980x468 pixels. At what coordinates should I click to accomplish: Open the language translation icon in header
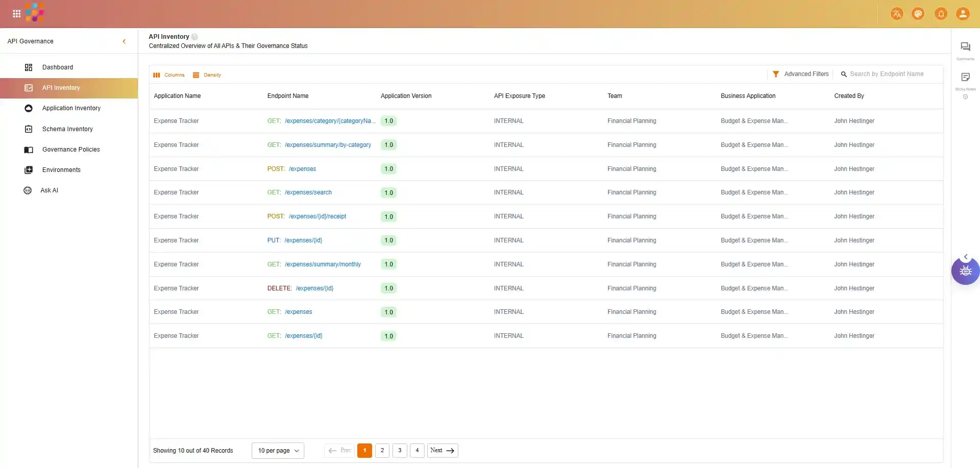tap(896, 14)
